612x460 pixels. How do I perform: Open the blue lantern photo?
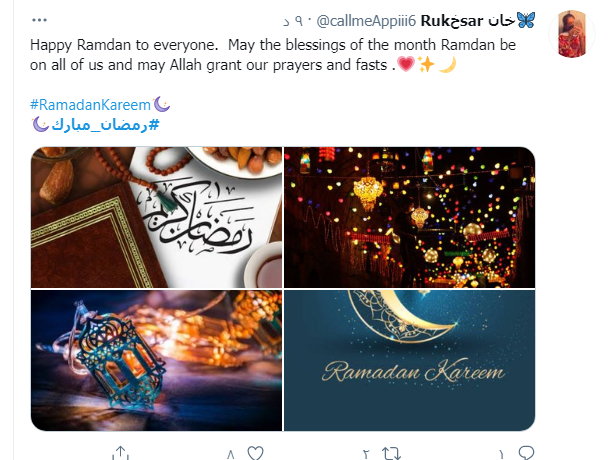(156, 361)
